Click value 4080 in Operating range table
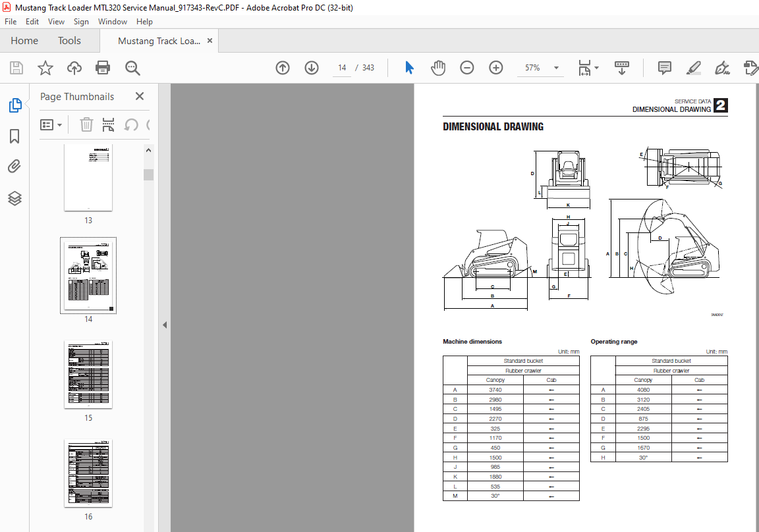Image resolution: width=759 pixels, height=532 pixels. (x=643, y=390)
